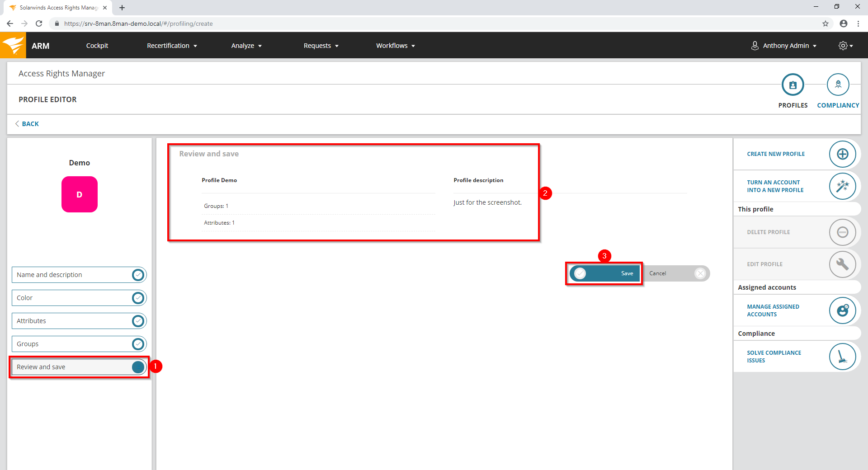This screenshot has width=868, height=470.
Task: Select the Attributes step checkmark
Action: (138, 321)
